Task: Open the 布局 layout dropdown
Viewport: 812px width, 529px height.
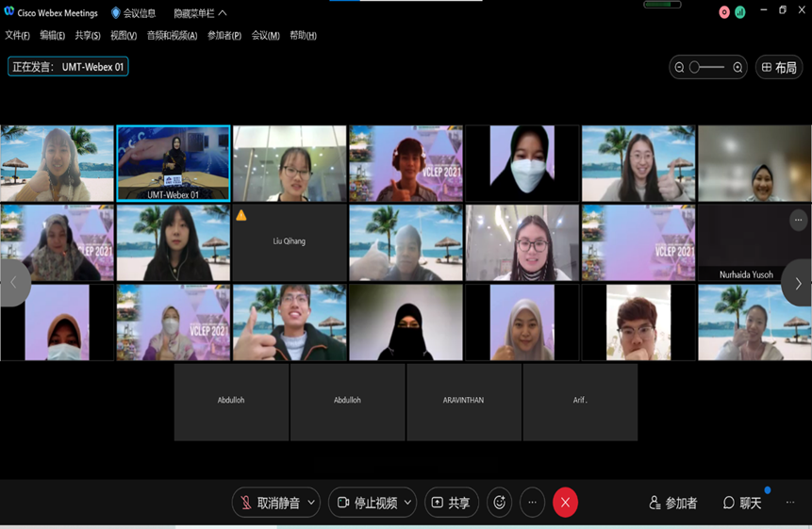Action: coord(779,67)
